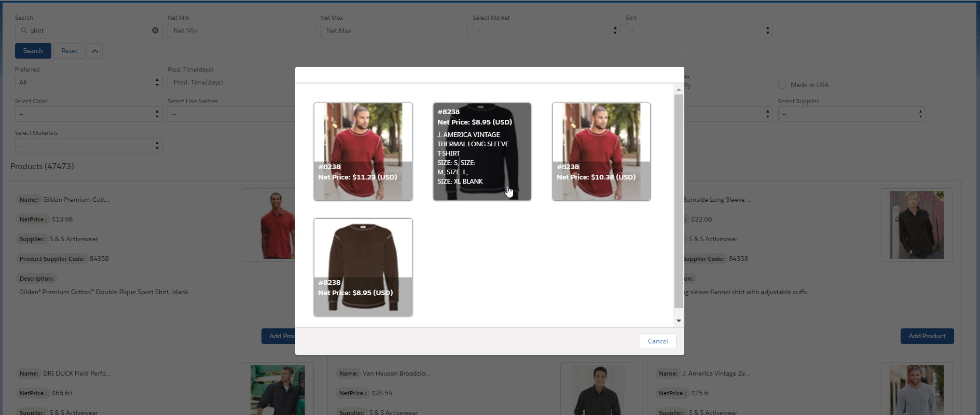The width and height of the screenshot is (980, 415).
Task: Select the red shirt variant priced $10.38
Action: pyautogui.click(x=601, y=151)
